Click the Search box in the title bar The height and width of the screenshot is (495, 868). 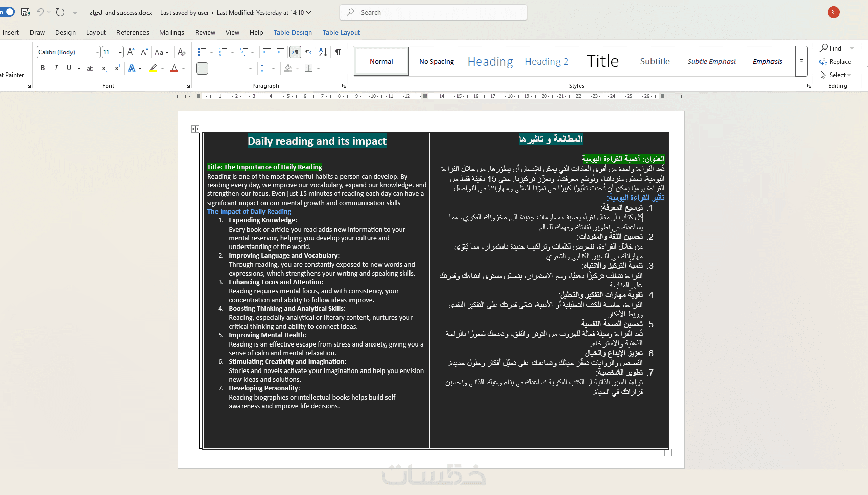[433, 12]
